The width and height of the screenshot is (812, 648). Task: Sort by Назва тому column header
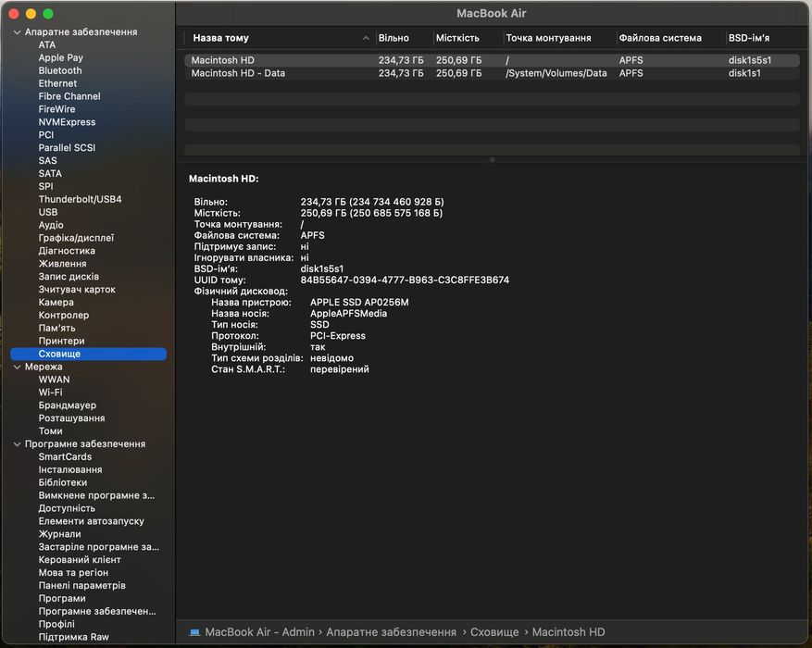[x=220, y=38]
